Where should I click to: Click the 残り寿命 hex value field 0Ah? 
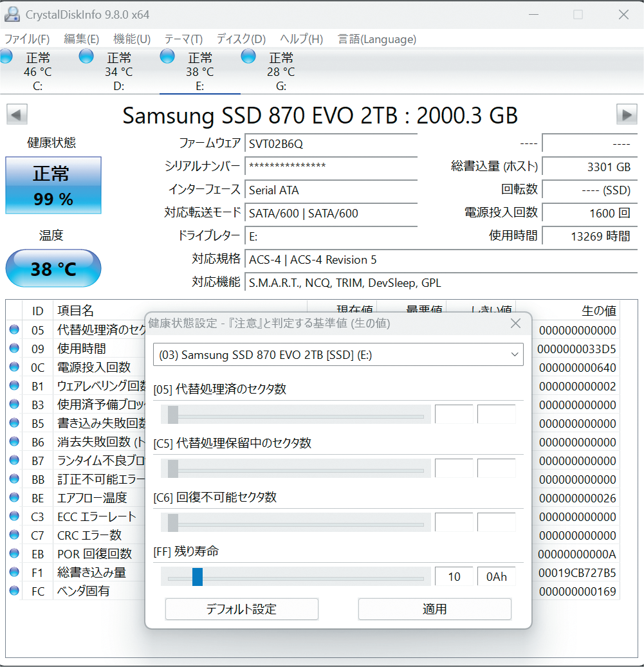click(x=497, y=577)
